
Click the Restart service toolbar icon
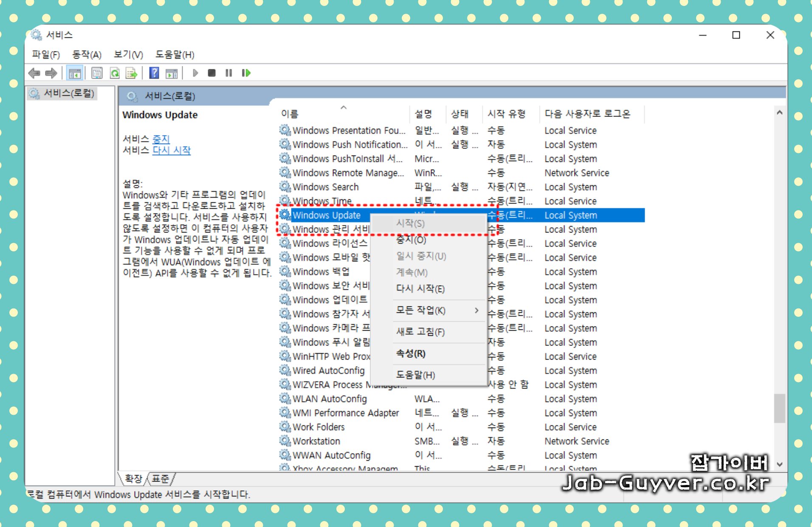click(x=246, y=73)
